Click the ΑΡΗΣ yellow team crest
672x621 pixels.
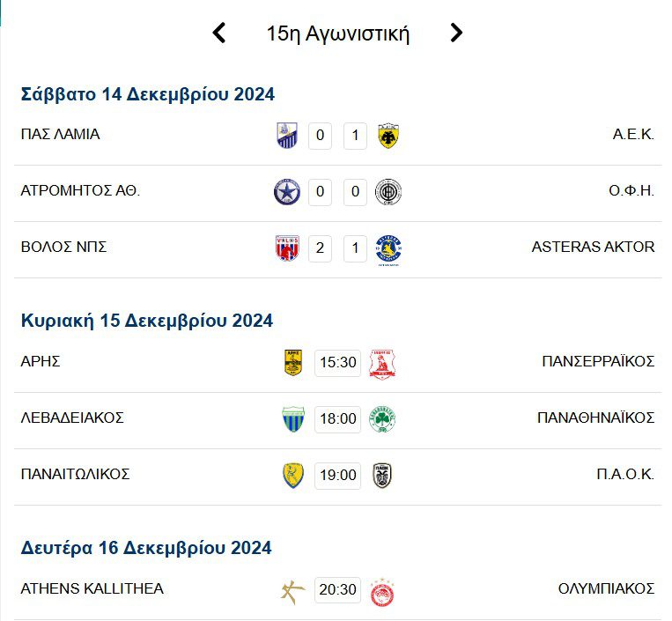point(292,362)
